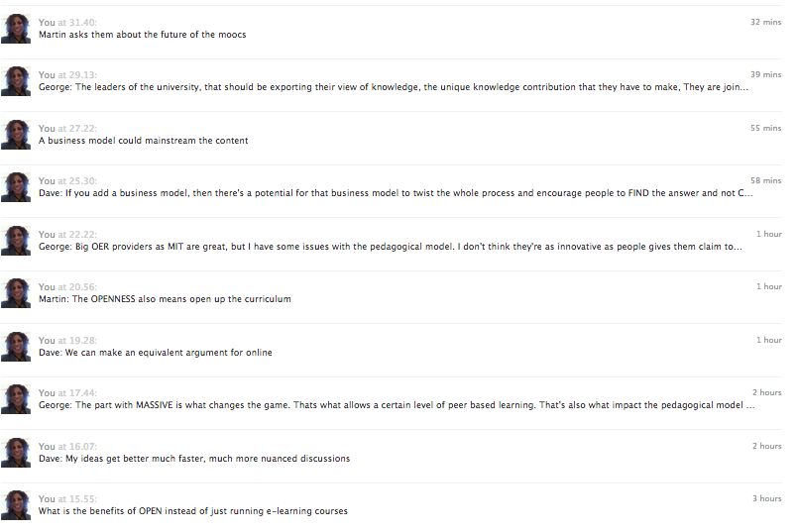
Task: Click the "58 mins" age label
Action: [765, 181]
